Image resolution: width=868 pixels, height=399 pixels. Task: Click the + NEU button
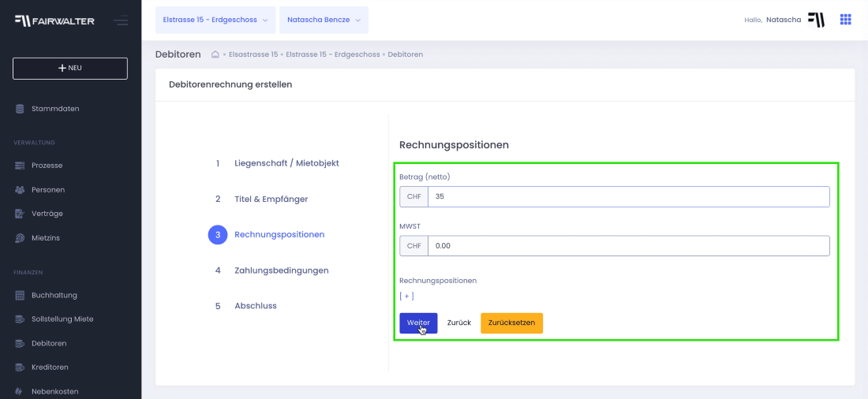click(x=70, y=68)
